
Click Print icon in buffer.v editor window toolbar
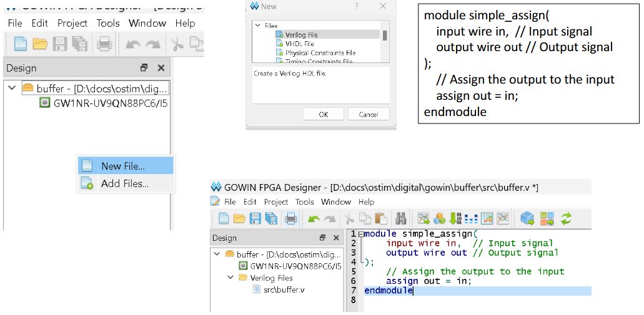291,218
